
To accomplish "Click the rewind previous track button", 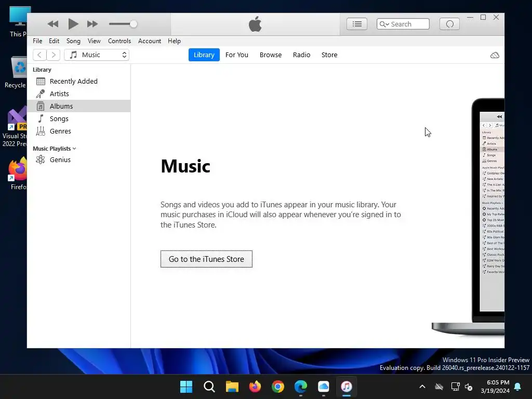I will tap(52, 24).
